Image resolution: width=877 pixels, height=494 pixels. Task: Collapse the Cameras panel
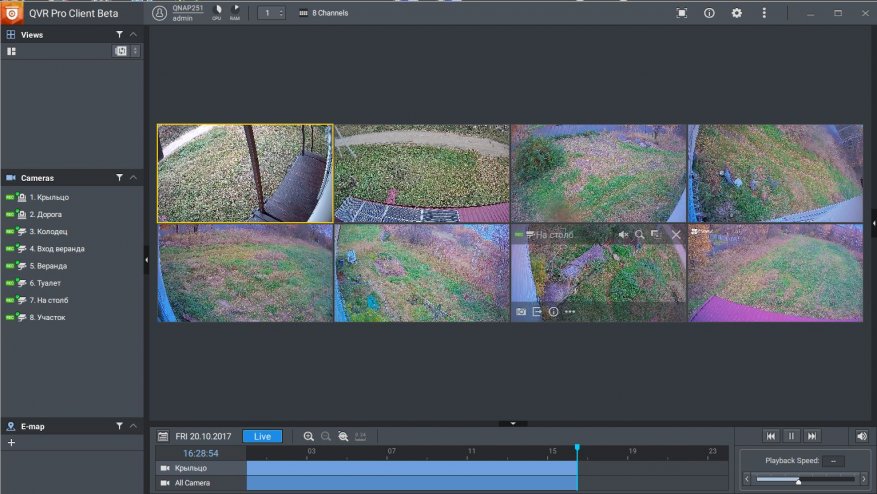coord(134,177)
